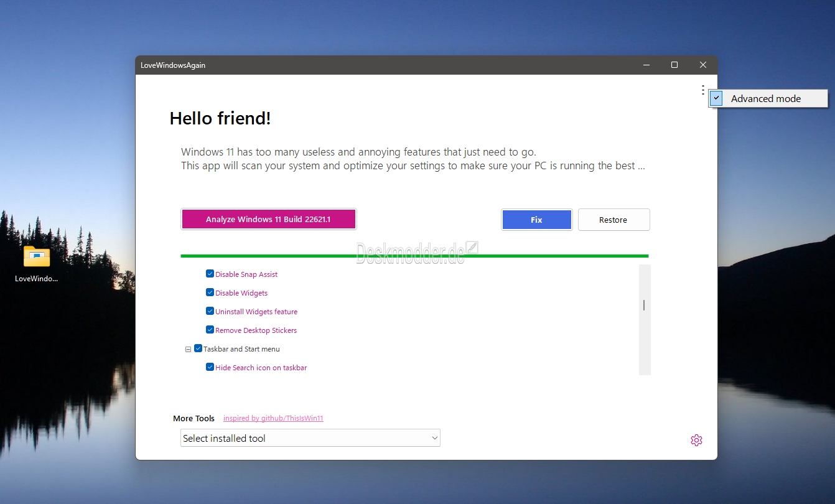The width and height of the screenshot is (835, 504).
Task: Click the Restore button
Action: tap(613, 220)
